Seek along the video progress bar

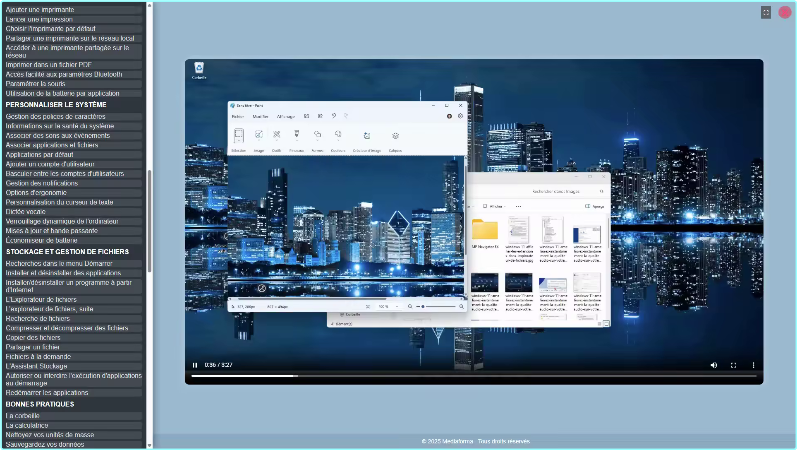pos(474,376)
